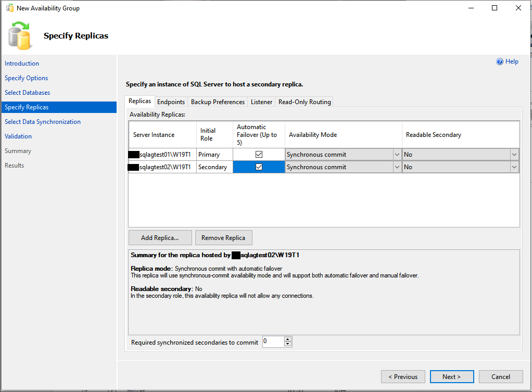Switch to the Endpoints tab
Image resolution: width=532 pixels, height=392 pixels.
171,102
